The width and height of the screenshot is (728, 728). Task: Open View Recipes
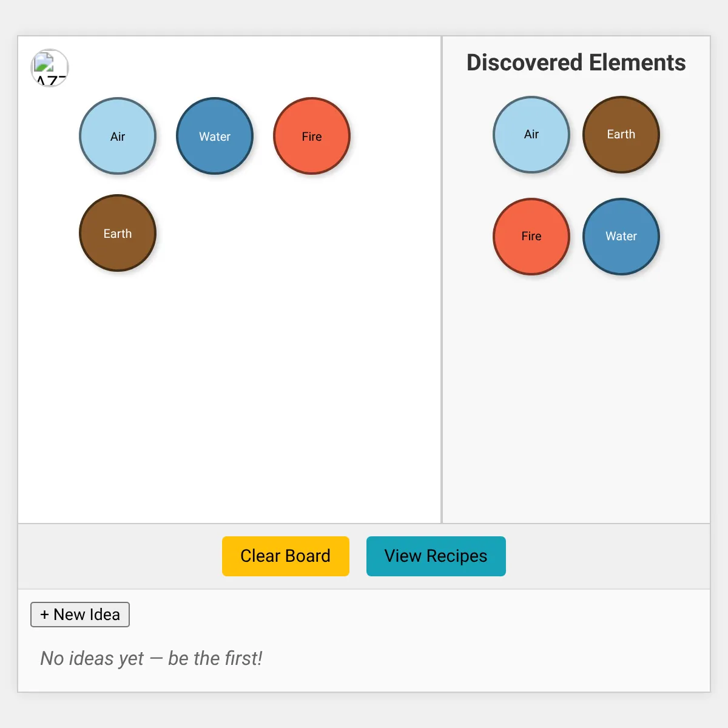(x=436, y=556)
